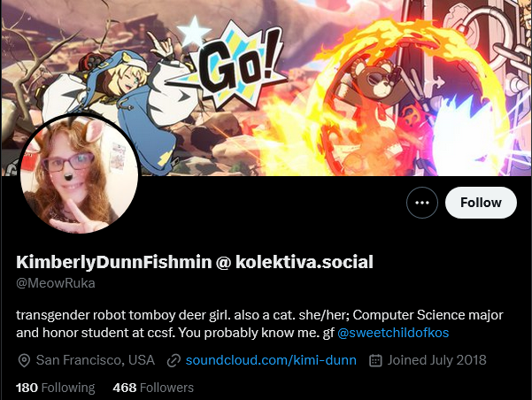532x400 pixels.
Task: Click the profile bio description text
Action: point(259,324)
